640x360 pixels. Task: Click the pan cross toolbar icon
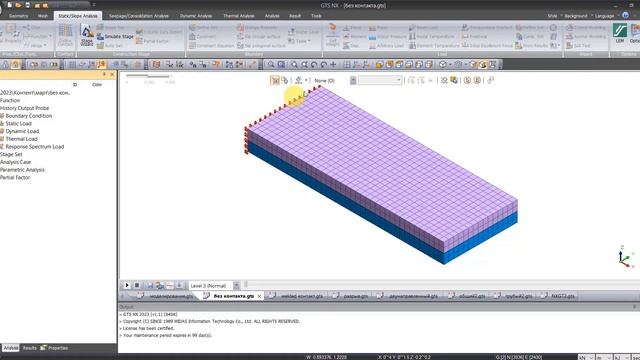pyautogui.click(x=333, y=64)
